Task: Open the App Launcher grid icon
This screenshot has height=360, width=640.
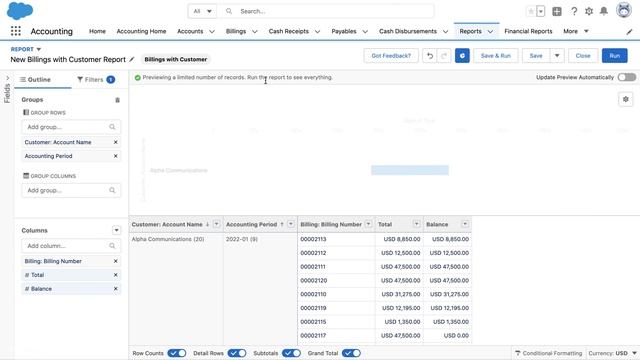Action: tap(16, 31)
